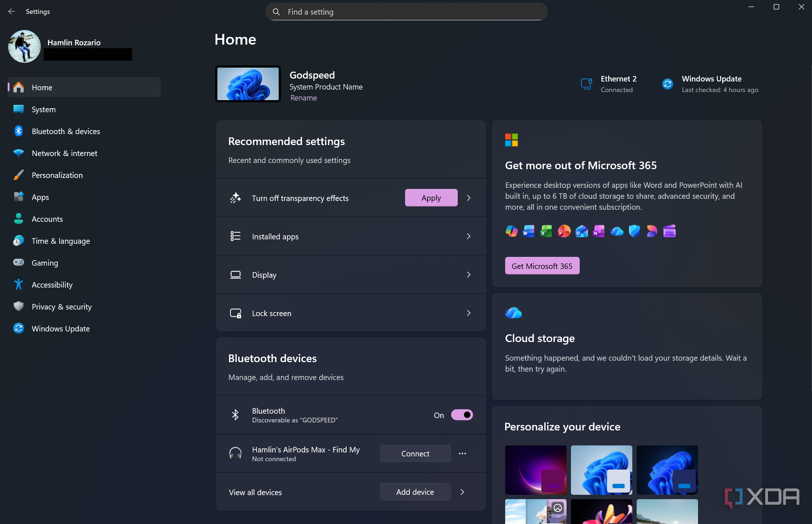Expand the transparency effects chevron
812x524 pixels.
click(x=469, y=198)
